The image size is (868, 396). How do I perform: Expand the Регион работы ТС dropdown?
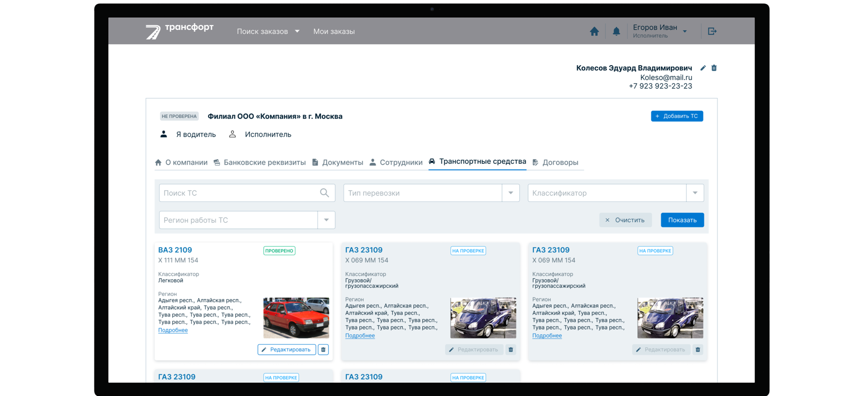(x=326, y=220)
